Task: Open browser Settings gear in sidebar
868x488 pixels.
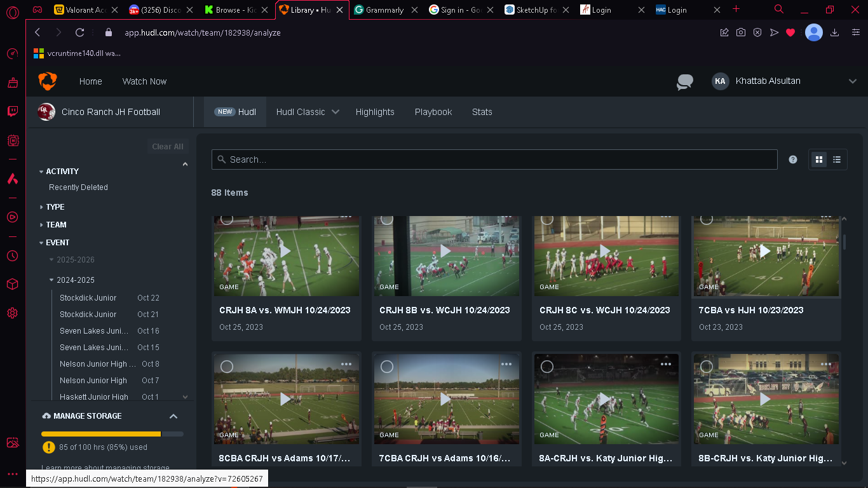Action: (12, 313)
